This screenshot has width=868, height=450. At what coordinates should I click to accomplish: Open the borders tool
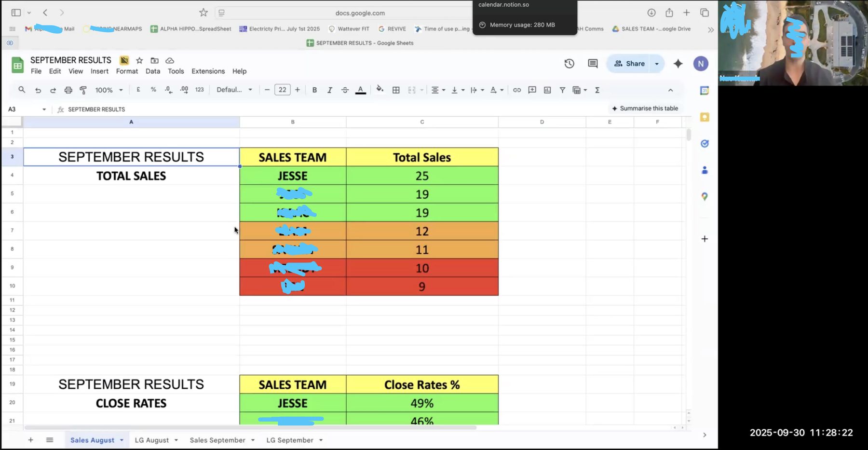(396, 90)
